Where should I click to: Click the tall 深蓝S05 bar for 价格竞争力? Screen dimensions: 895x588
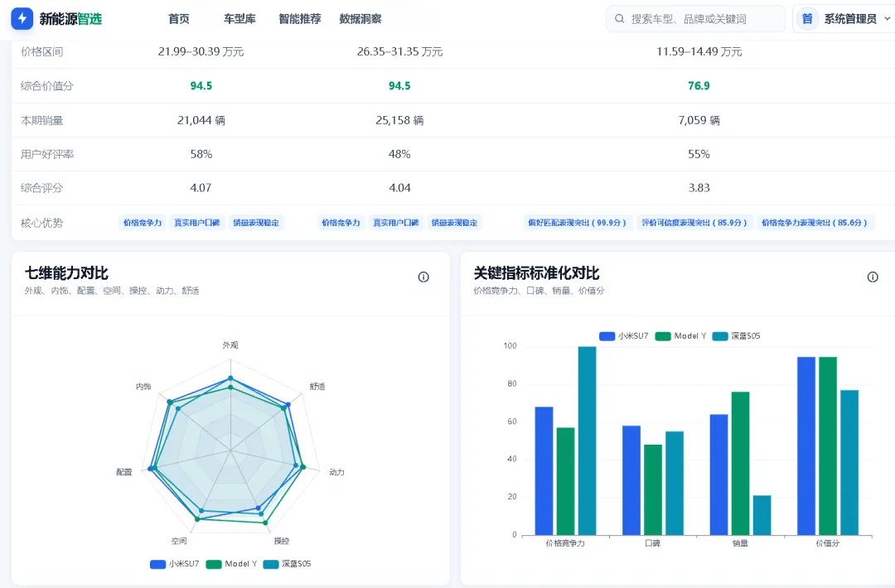tap(587, 441)
